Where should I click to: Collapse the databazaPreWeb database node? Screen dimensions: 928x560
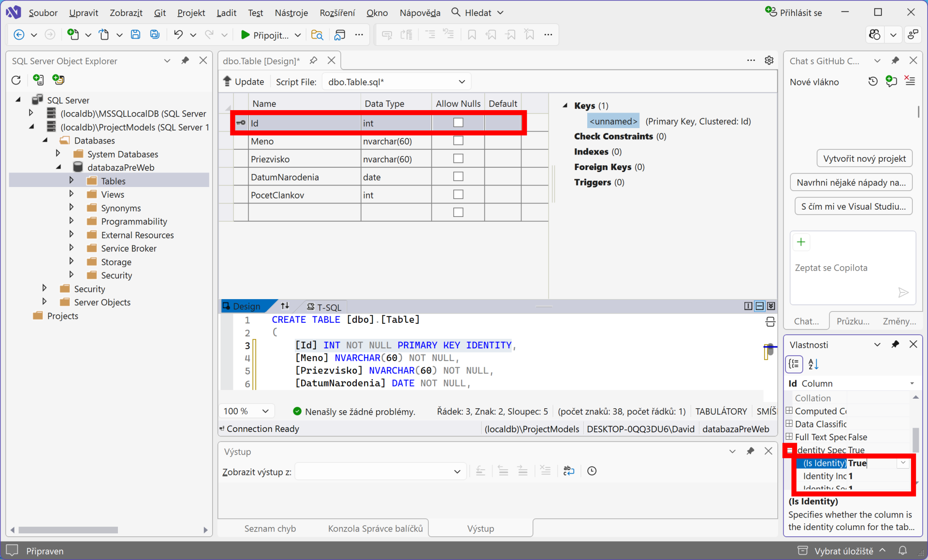pos(58,167)
